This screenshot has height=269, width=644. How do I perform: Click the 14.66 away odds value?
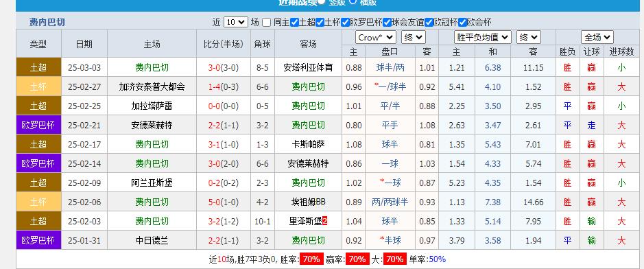(x=533, y=202)
